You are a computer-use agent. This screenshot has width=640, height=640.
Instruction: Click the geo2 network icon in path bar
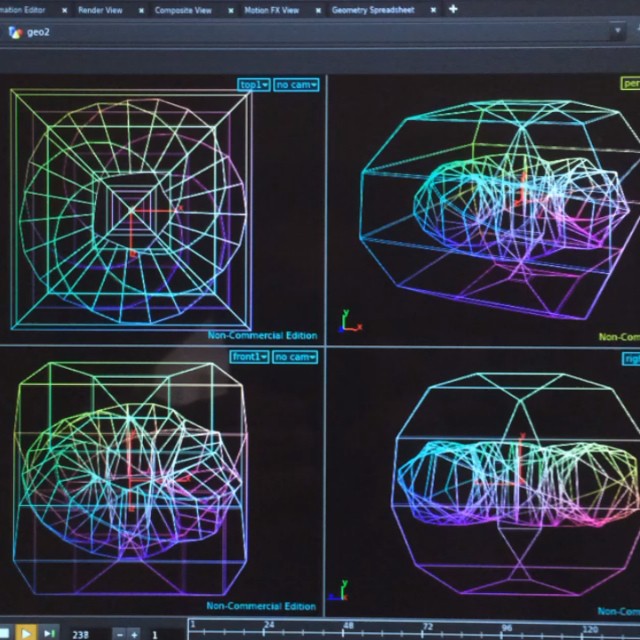[14, 32]
